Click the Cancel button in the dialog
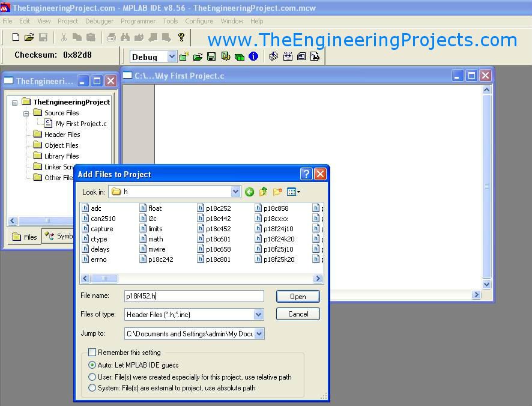 pos(298,314)
